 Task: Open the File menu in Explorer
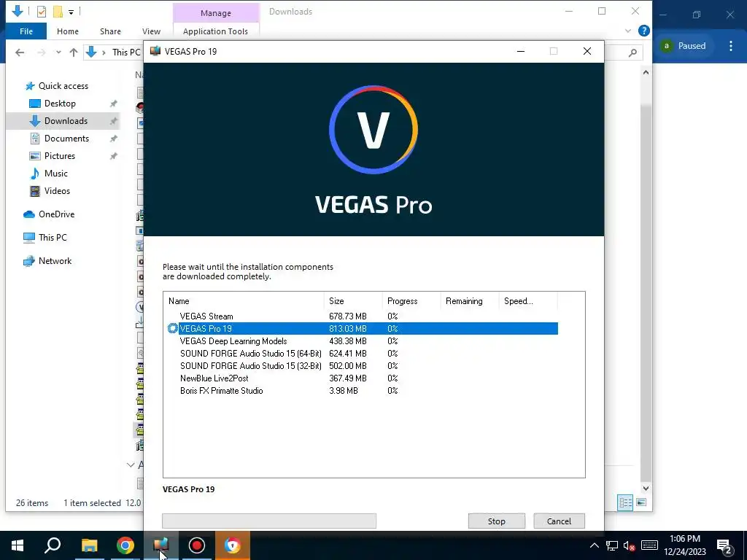[x=26, y=31]
